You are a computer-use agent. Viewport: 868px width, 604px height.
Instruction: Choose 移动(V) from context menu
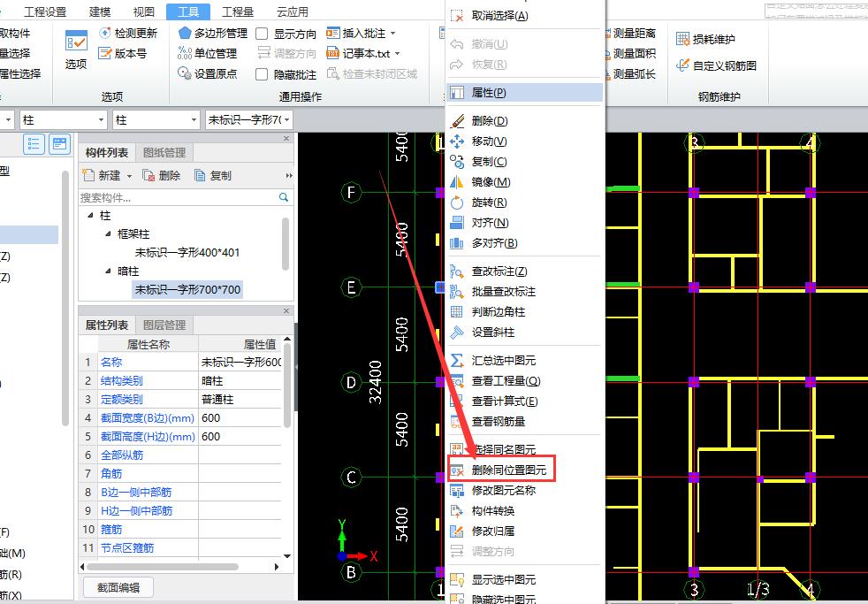coord(489,141)
